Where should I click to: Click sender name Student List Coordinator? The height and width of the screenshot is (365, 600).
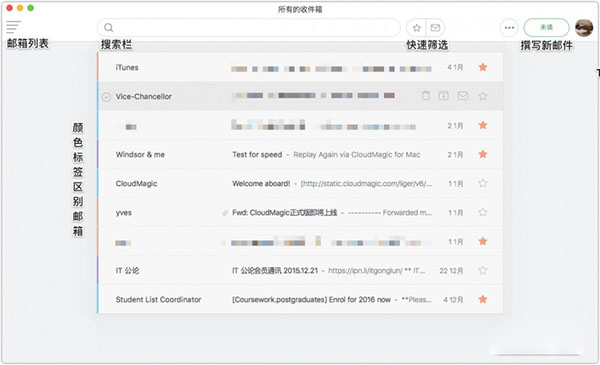pos(158,300)
